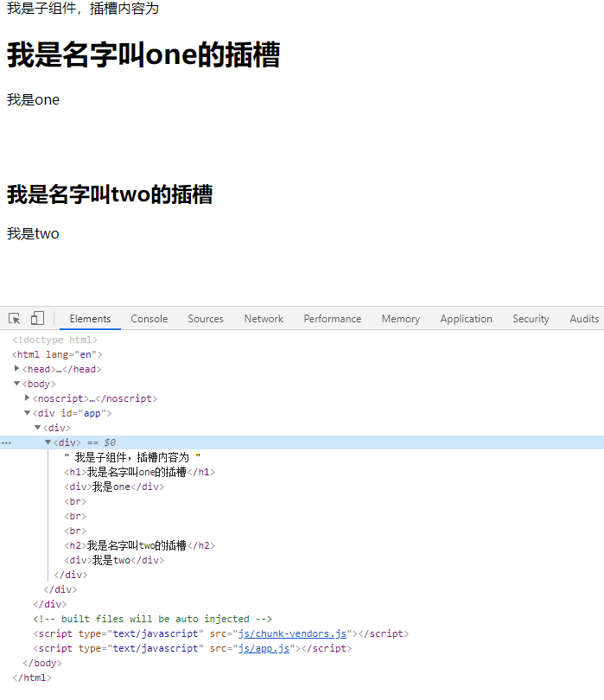Select the first br element line
Screen dimensions: 604x700
point(75,501)
